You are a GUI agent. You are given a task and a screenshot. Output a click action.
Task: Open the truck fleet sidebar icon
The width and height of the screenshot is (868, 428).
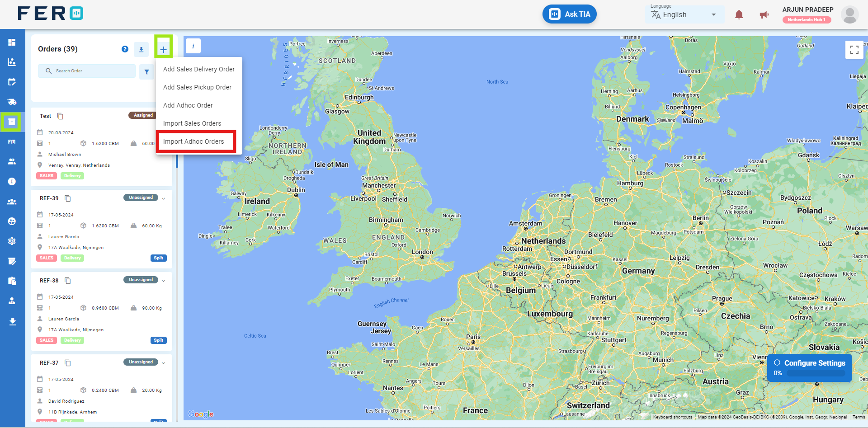click(12, 102)
